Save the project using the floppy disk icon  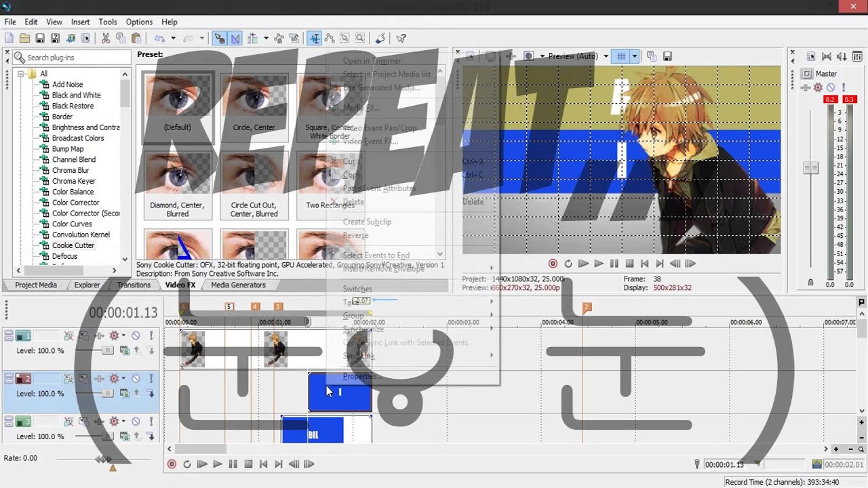click(x=40, y=39)
